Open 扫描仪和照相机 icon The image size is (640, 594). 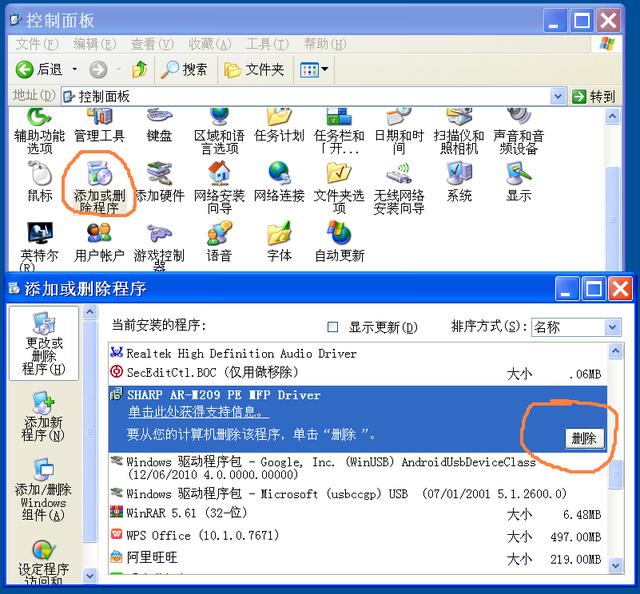[x=459, y=131]
